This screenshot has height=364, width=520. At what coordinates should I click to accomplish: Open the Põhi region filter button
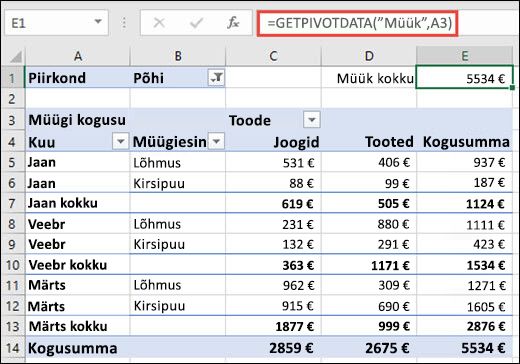(x=216, y=78)
